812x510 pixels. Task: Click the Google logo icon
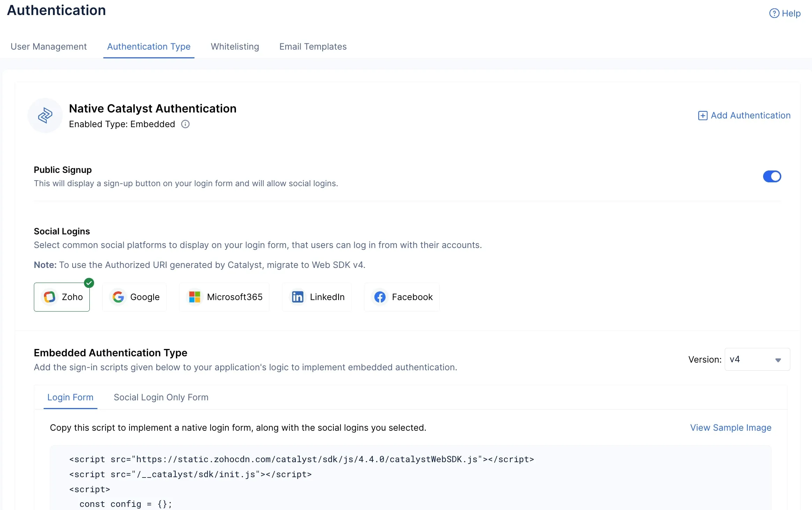[x=118, y=297]
